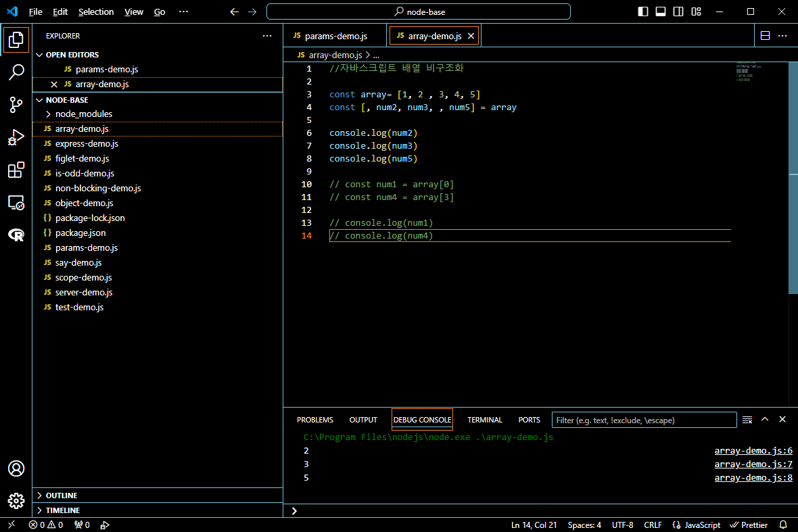Viewport: 798px width, 532px height.
Task: Click the debug console filter field
Action: tap(644, 420)
